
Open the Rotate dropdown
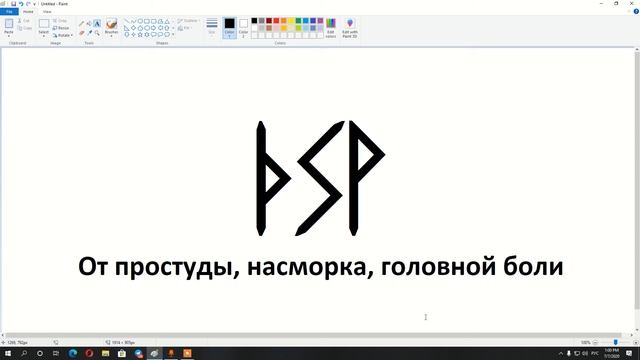pos(63,35)
